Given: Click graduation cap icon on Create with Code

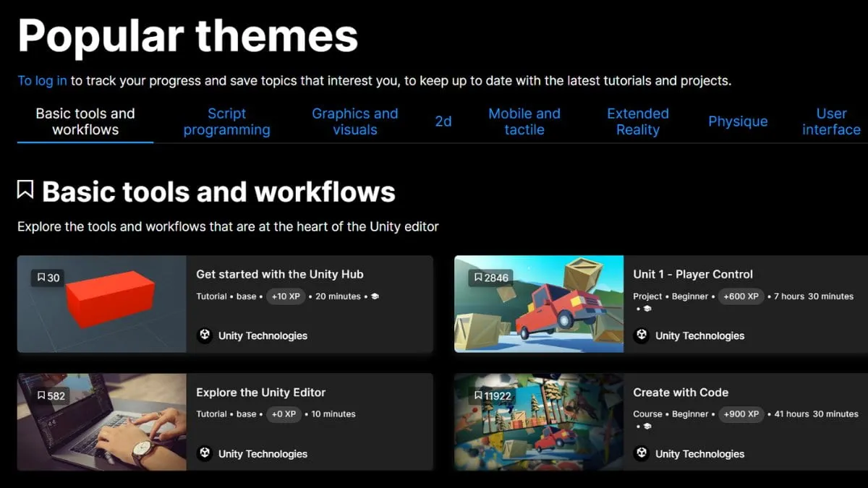Looking at the screenshot, I should [647, 426].
